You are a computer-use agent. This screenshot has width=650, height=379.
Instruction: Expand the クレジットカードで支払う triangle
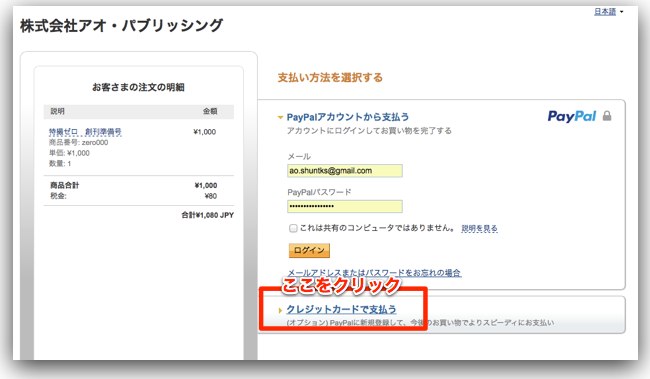pos(280,310)
